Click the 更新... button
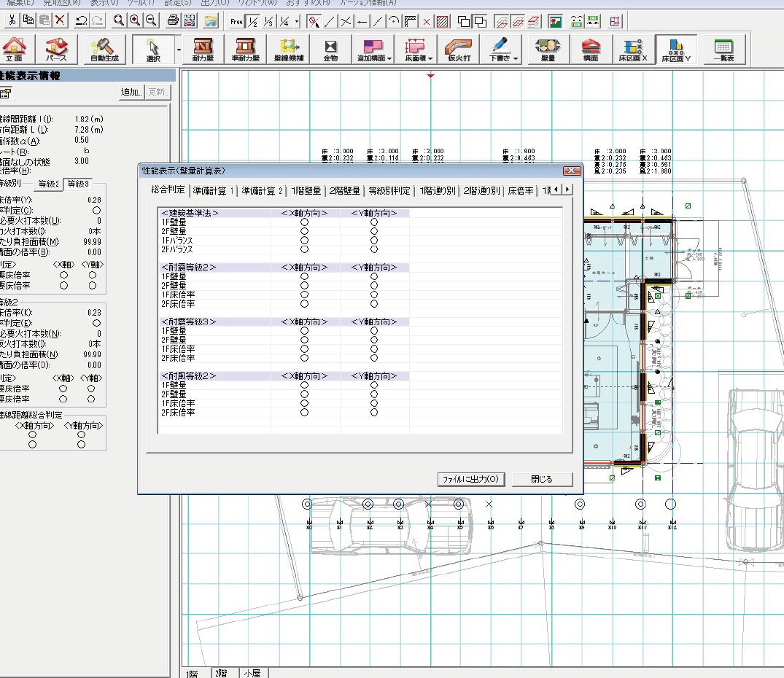Screen dimensions: 784x678 (158, 92)
